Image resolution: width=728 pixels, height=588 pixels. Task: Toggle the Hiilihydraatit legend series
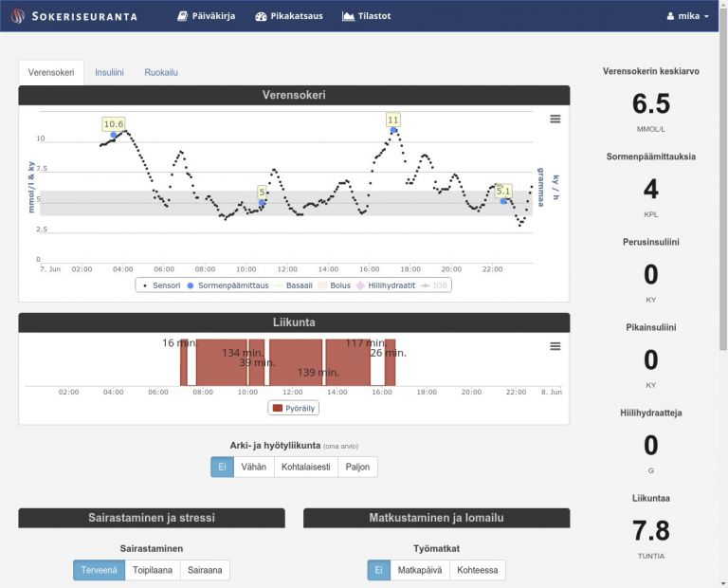point(386,285)
